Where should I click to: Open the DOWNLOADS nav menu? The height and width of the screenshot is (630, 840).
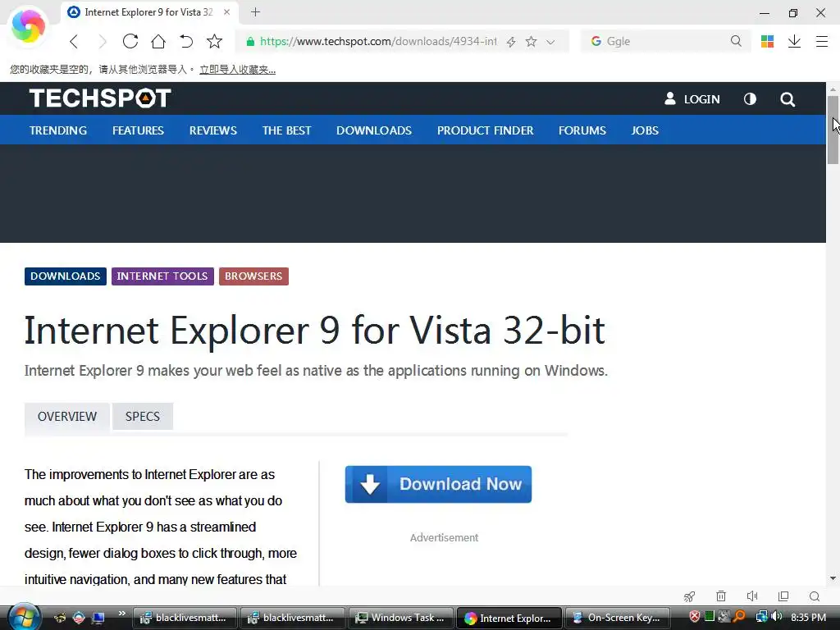(374, 130)
